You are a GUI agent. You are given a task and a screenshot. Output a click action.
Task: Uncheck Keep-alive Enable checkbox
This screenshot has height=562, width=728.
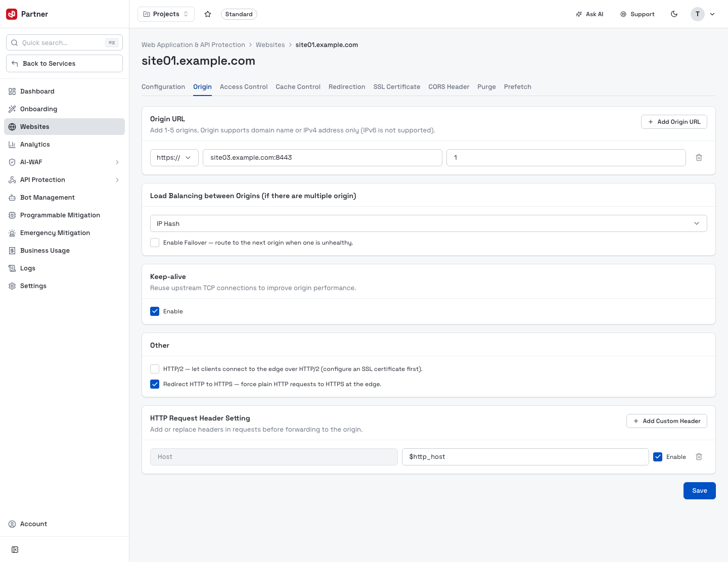click(155, 311)
